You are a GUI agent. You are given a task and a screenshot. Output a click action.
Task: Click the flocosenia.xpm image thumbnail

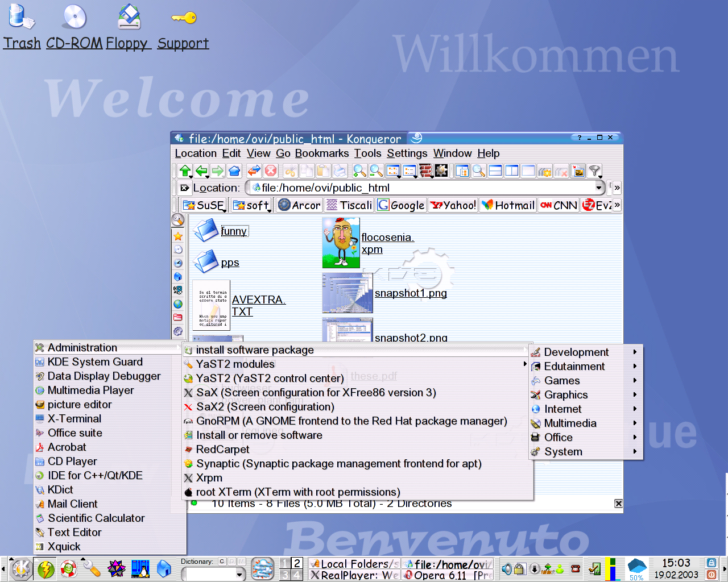[341, 243]
